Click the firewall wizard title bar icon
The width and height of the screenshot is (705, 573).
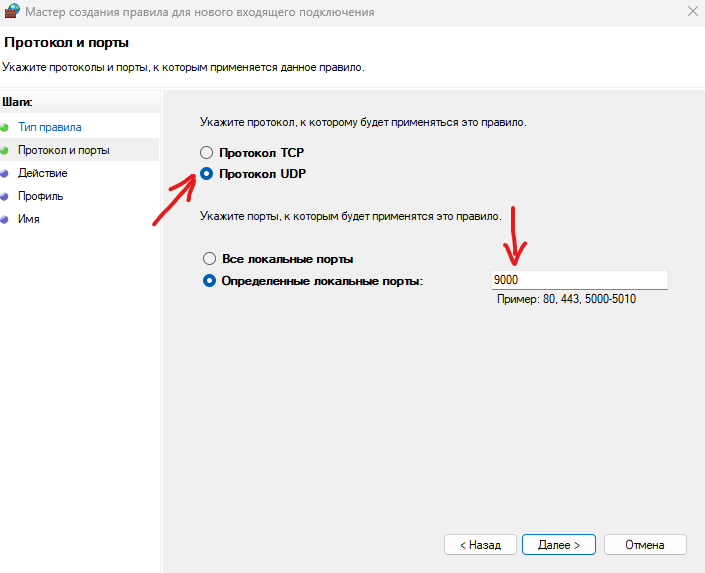coord(12,11)
